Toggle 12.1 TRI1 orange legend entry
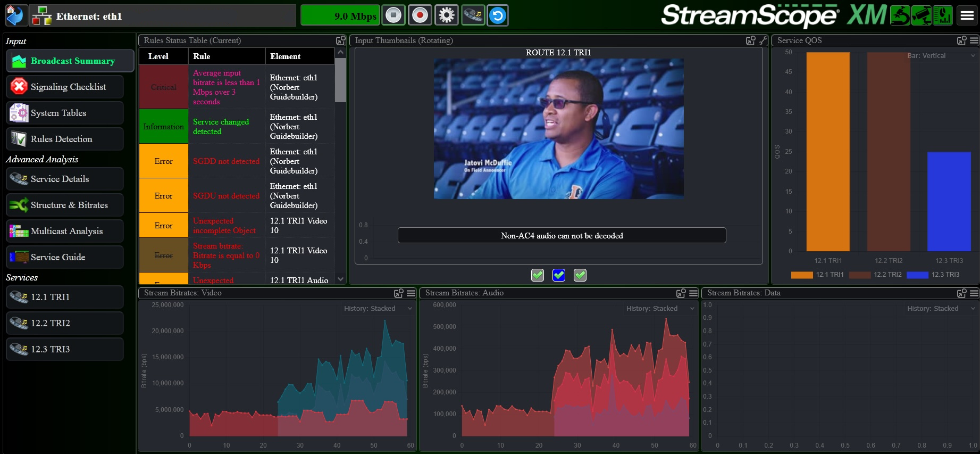980x454 pixels. (817, 275)
